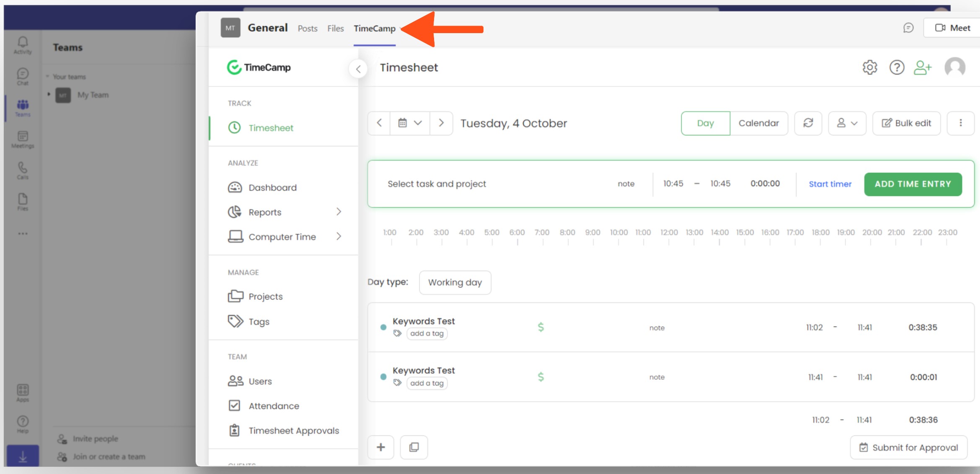This screenshot has height=474, width=980.
Task: Refresh the timesheet with sync icon
Action: click(x=808, y=123)
